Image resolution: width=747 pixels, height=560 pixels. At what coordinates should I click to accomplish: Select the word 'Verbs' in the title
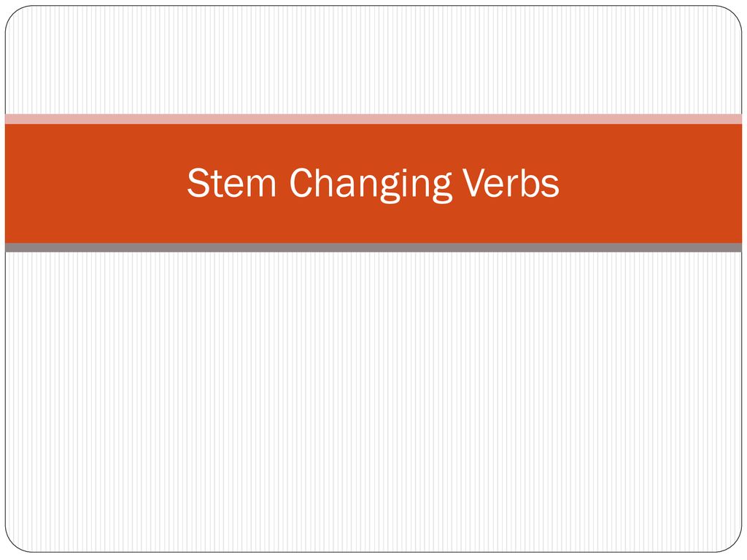click(x=511, y=182)
